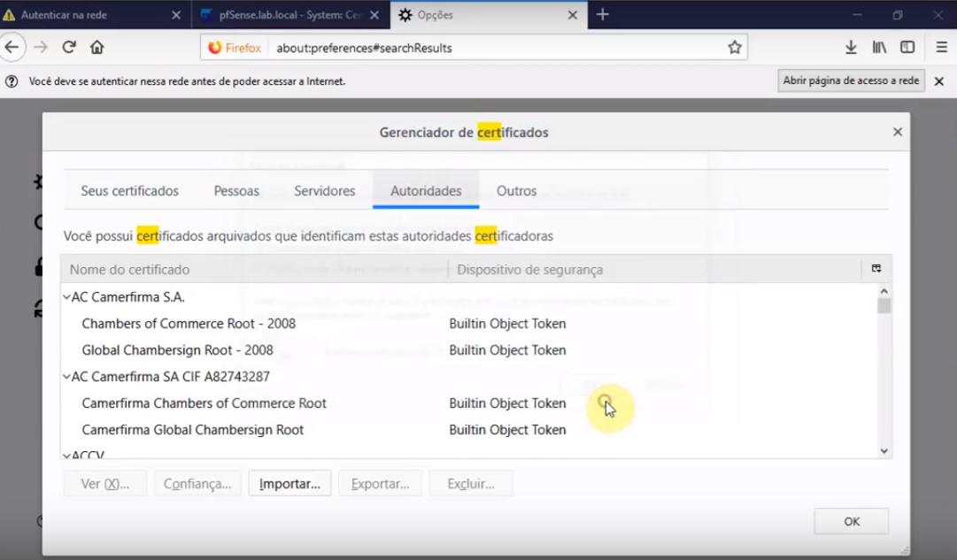Viewport: 957px width, 560px height.
Task: Collapse the AC Camerfirma S.A. group
Action: pyautogui.click(x=66, y=297)
